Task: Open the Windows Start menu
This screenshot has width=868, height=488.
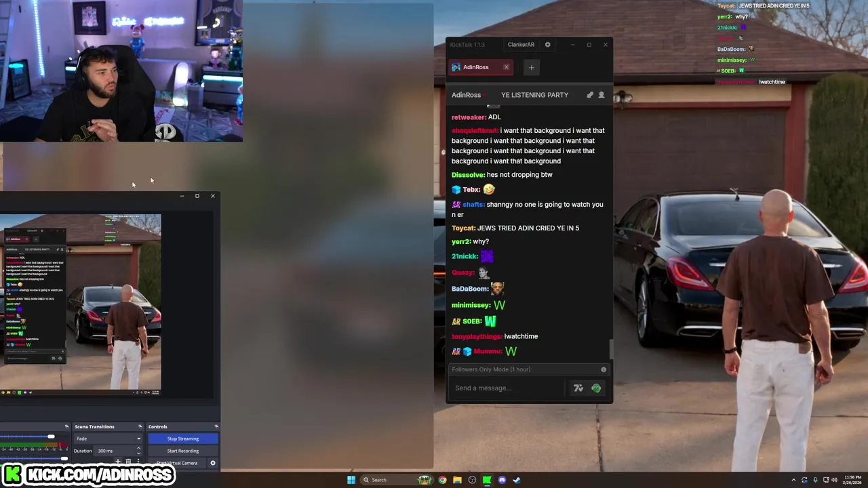Action: coord(351,480)
